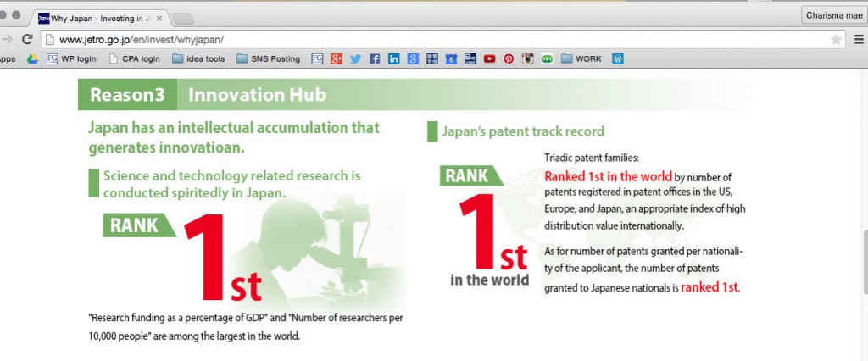Open the YouTube bookmark icon
The width and height of the screenshot is (868, 361).
click(489, 58)
